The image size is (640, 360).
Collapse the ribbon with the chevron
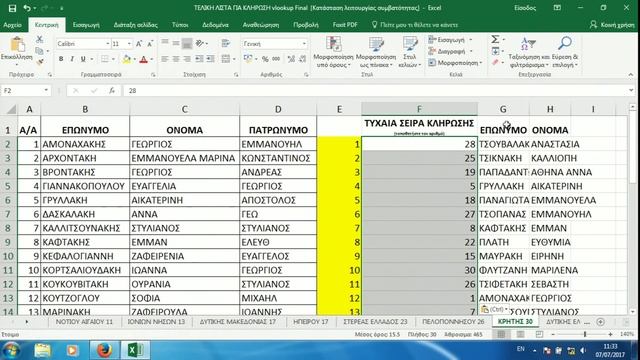pos(631,75)
